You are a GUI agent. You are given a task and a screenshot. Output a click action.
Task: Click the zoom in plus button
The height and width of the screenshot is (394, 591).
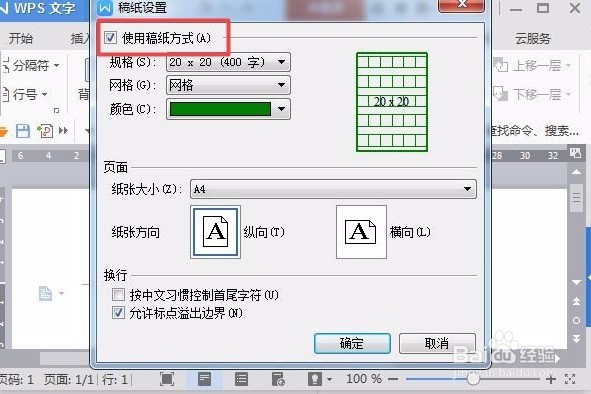coord(551,379)
